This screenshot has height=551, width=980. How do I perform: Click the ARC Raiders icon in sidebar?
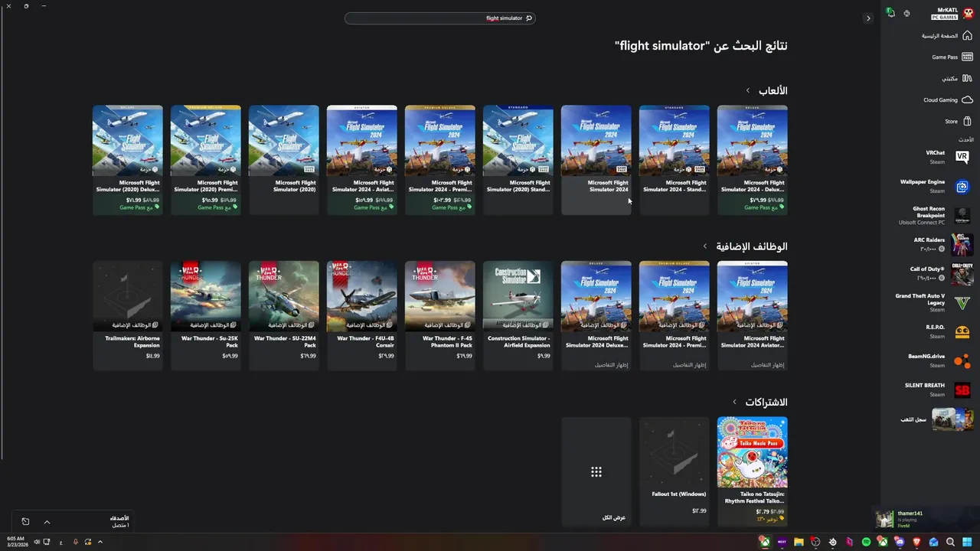962,244
